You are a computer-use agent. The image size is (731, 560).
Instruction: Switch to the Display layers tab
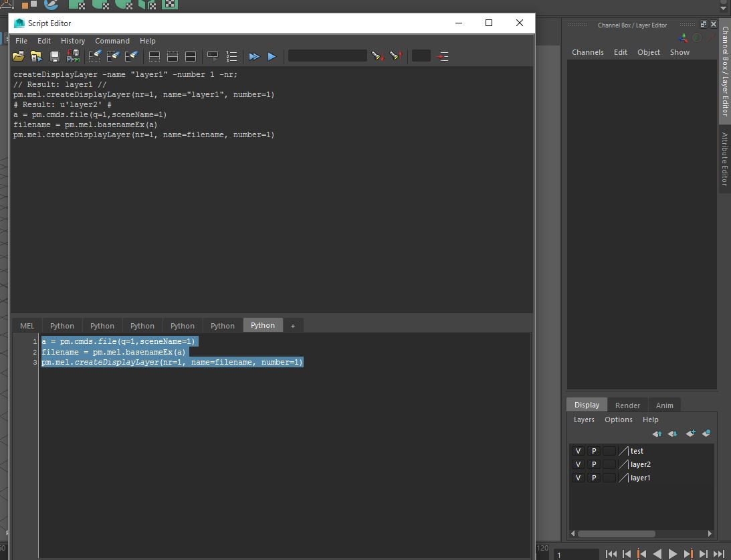(x=587, y=405)
